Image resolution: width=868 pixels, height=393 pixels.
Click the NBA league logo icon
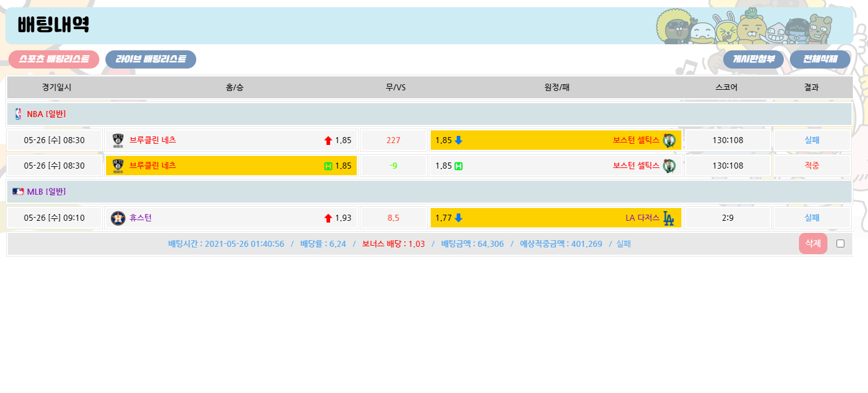[18, 114]
